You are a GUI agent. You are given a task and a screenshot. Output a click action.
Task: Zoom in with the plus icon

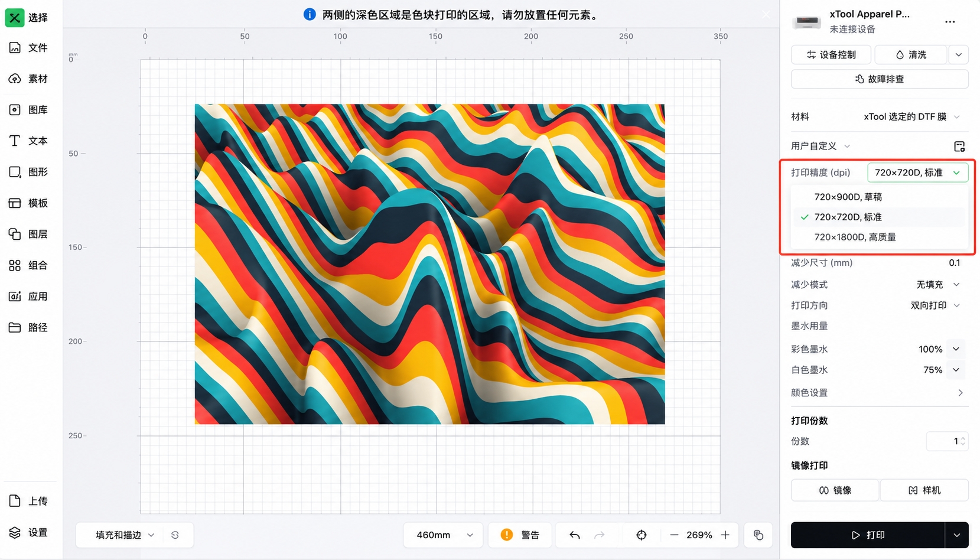[x=725, y=535]
